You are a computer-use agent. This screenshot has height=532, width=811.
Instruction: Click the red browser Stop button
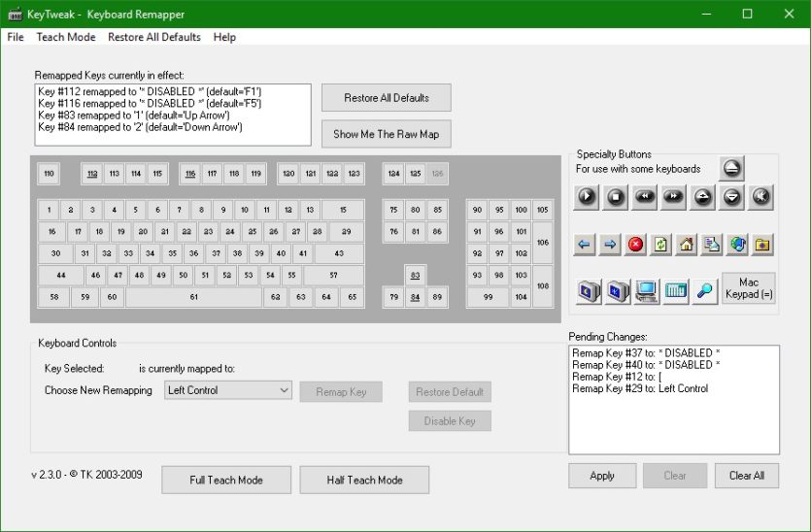(x=635, y=244)
